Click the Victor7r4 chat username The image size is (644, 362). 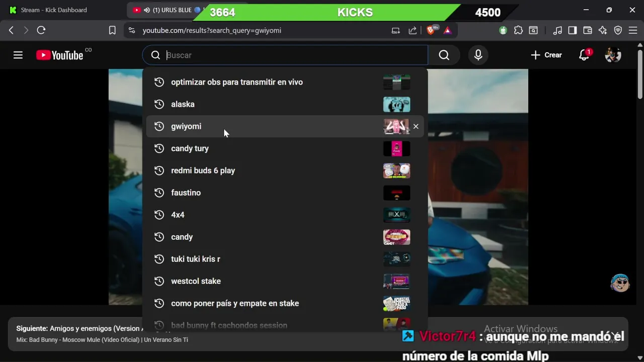[x=447, y=336]
